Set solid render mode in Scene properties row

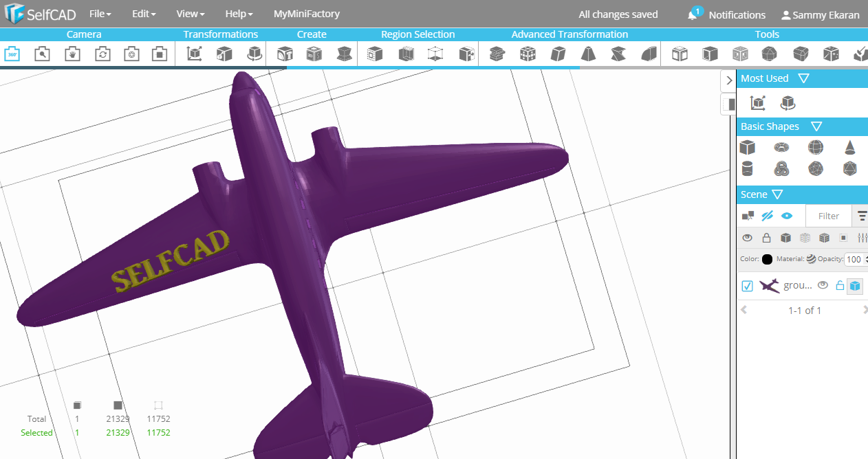click(x=786, y=238)
